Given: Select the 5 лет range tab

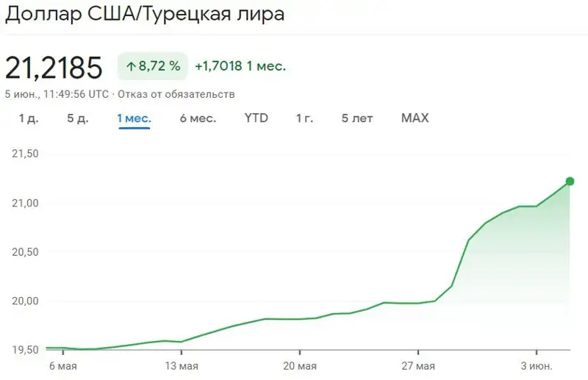Looking at the screenshot, I should 356,118.
